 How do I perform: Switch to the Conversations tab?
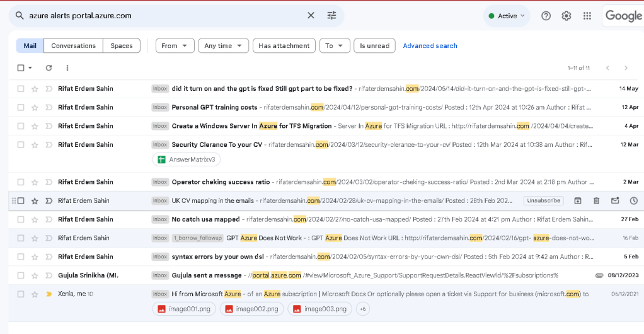click(73, 45)
